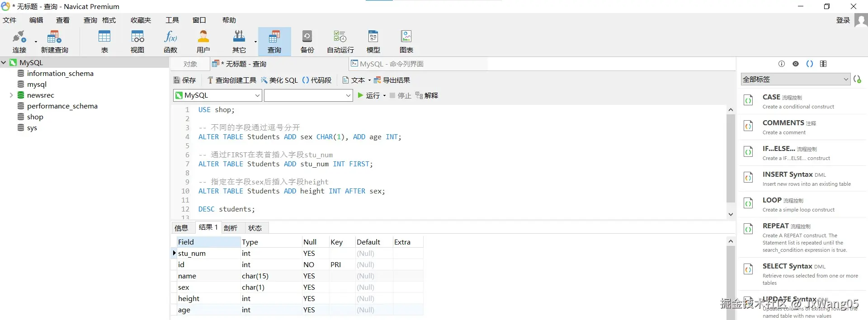Viewport: 868px width, 320px height.
Task: Click Export Result button
Action: pyautogui.click(x=392, y=80)
